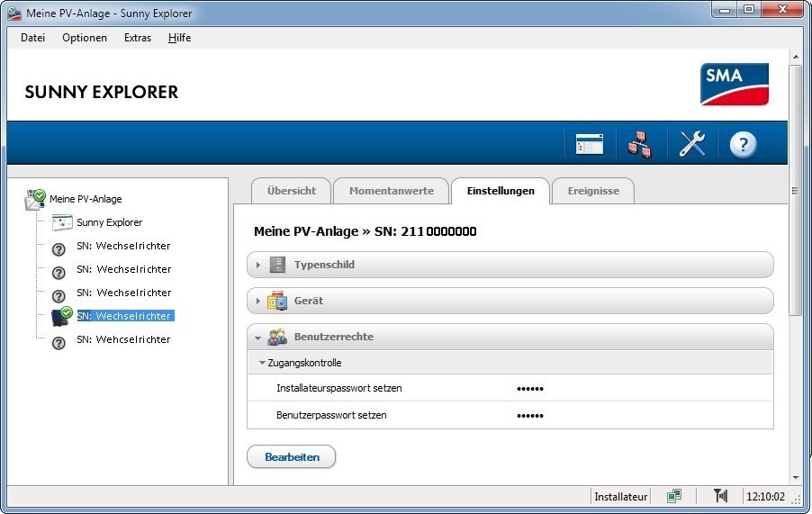Collapse the Benutzerrechte section arrow
Image resolution: width=812 pixels, height=514 pixels.
click(x=257, y=338)
